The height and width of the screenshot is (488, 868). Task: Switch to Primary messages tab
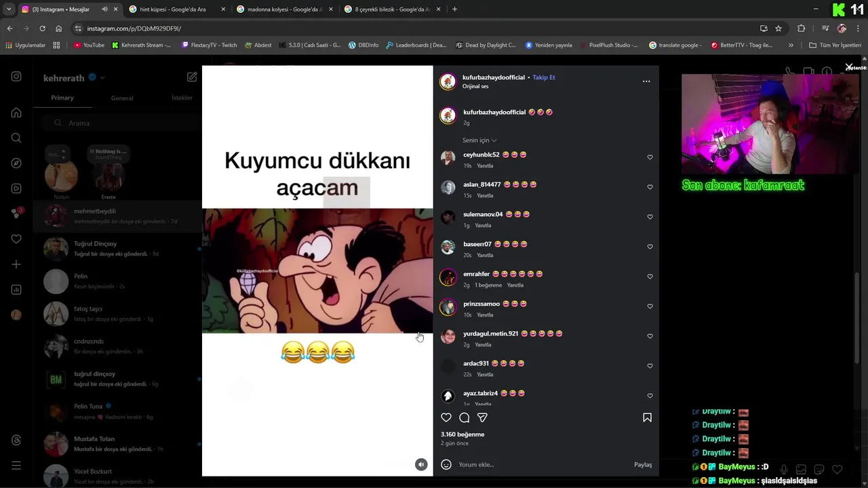(62, 98)
